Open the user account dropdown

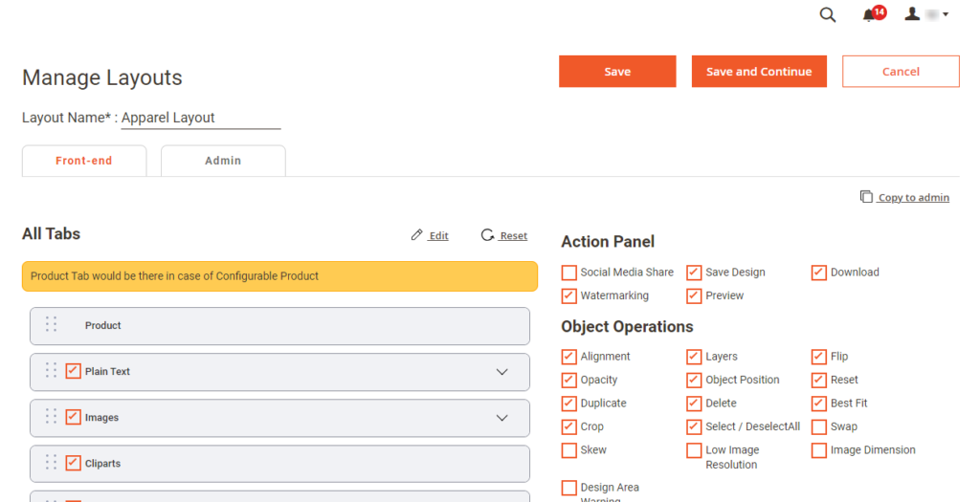[926, 14]
